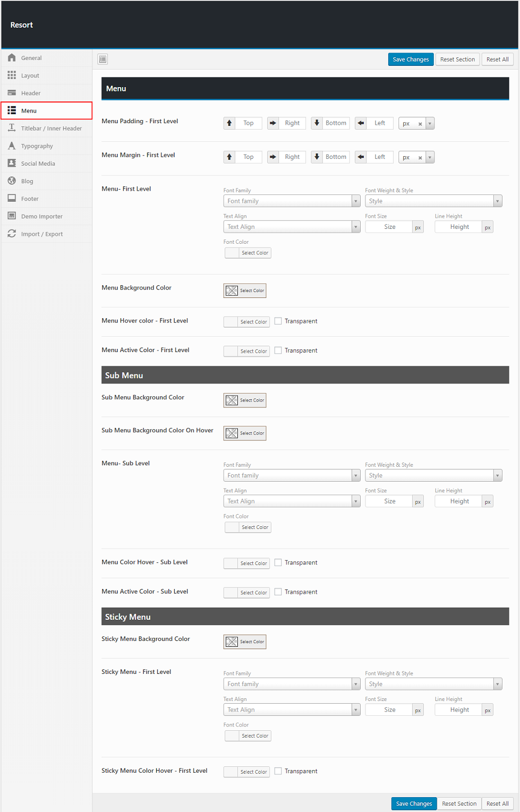Pick the Menu Background Color swatch

pos(232,290)
